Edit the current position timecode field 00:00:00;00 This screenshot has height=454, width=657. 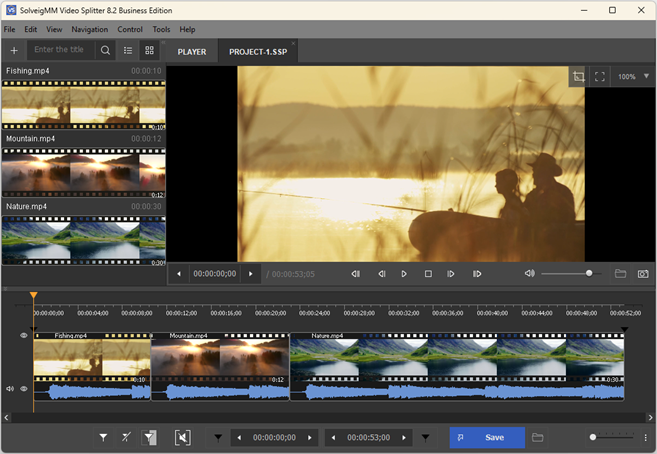(x=215, y=274)
